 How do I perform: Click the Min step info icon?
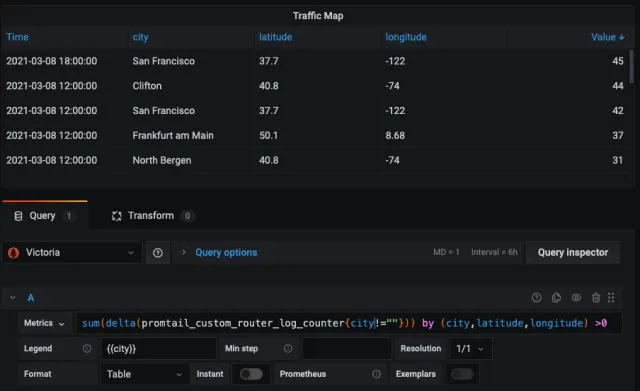pyautogui.click(x=288, y=349)
